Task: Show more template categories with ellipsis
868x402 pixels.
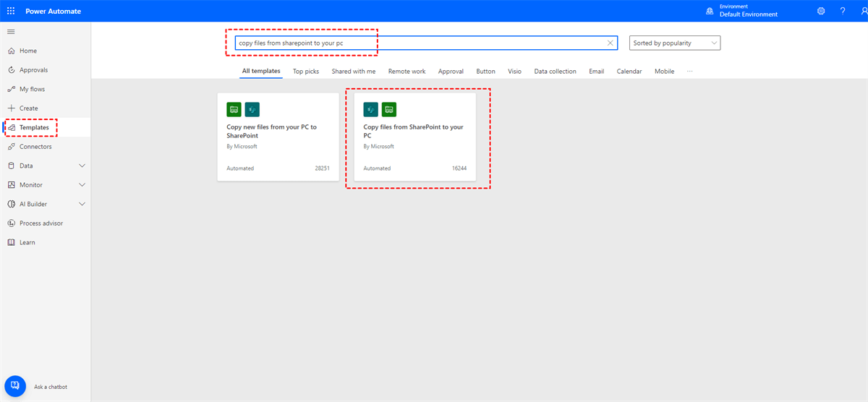Action: coord(689,72)
